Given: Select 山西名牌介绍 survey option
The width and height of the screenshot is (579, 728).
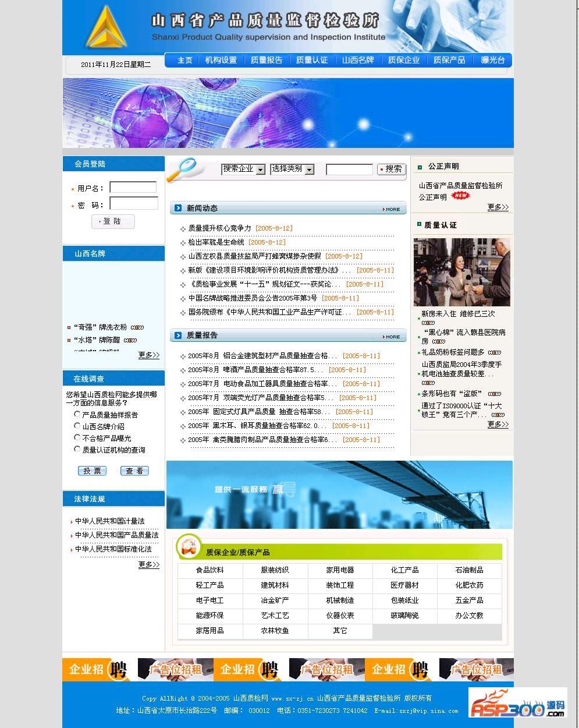Looking at the screenshot, I should (x=77, y=426).
